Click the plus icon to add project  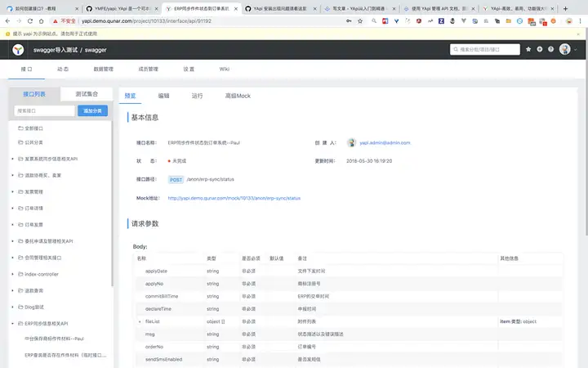539,49
